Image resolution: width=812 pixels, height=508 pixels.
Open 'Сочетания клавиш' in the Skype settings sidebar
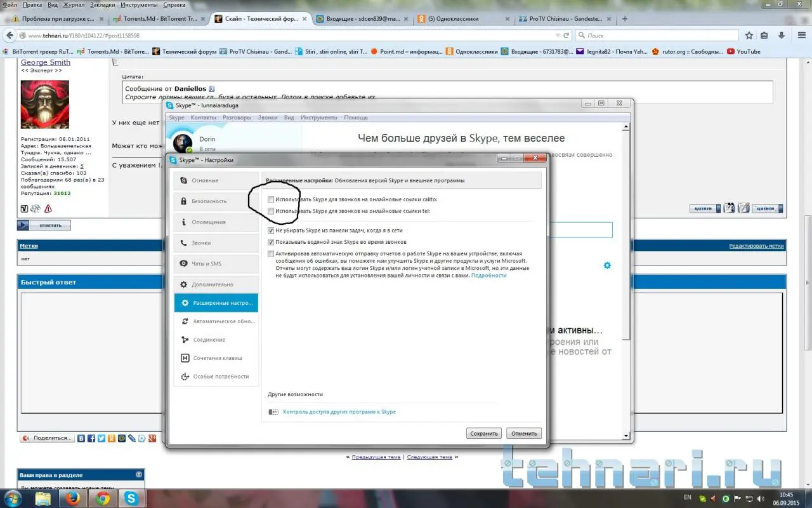click(x=216, y=358)
